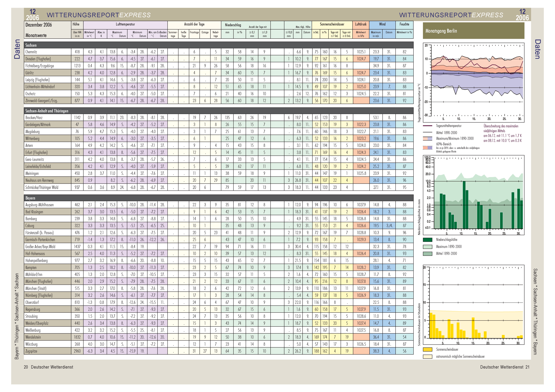The width and height of the screenshot is (555, 392).
Task: Click the Sachsen section header bar
Action: [219, 45]
